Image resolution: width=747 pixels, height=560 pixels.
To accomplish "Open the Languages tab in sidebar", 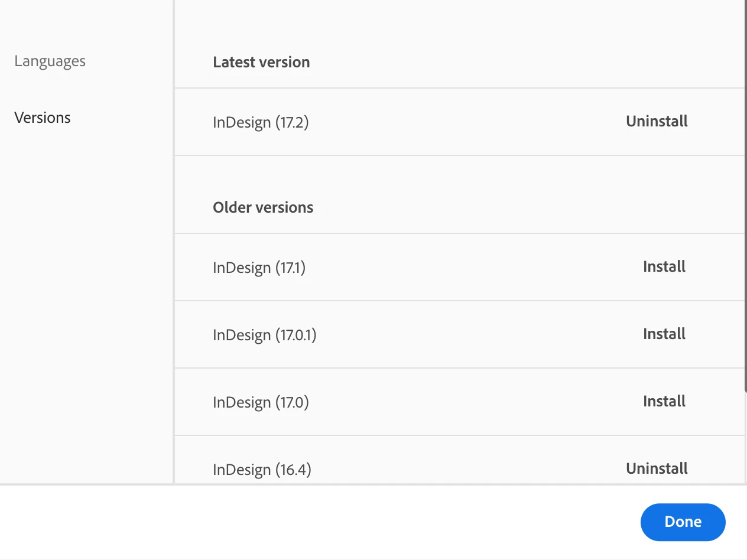I will 50,61.
